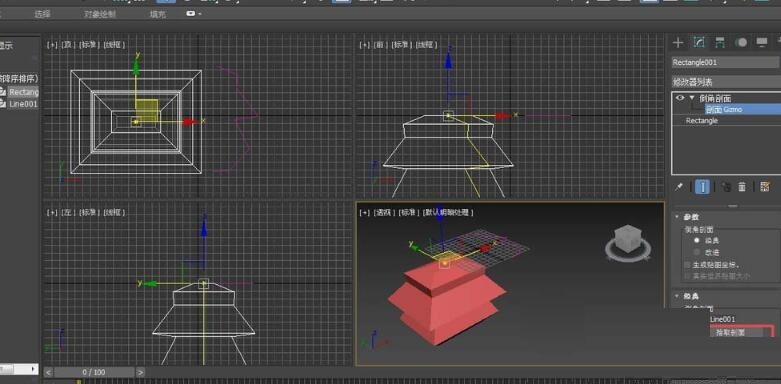
Task: Select the 倒角剖面 modifier in the stack
Action: point(715,98)
